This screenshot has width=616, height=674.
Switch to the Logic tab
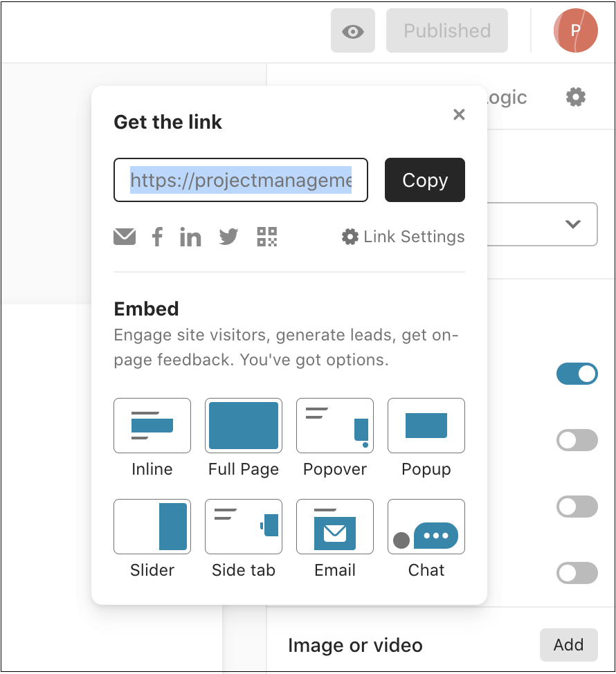click(x=507, y=98)
